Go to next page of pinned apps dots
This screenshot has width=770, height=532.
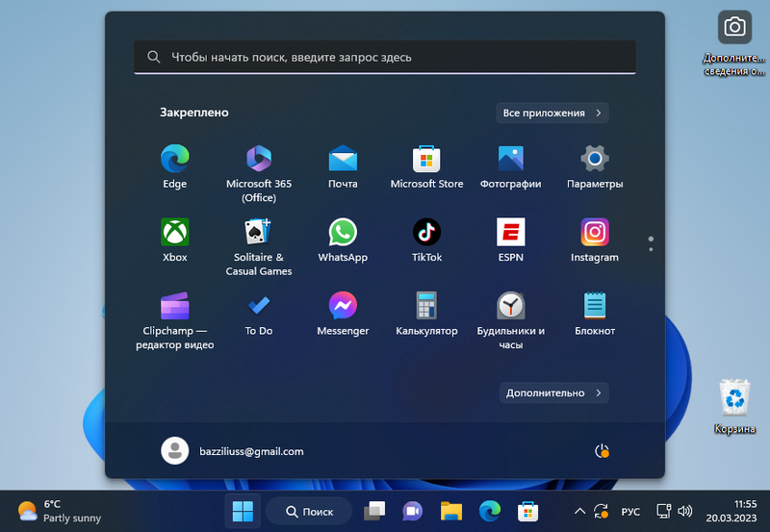click(x=651, y=249)
